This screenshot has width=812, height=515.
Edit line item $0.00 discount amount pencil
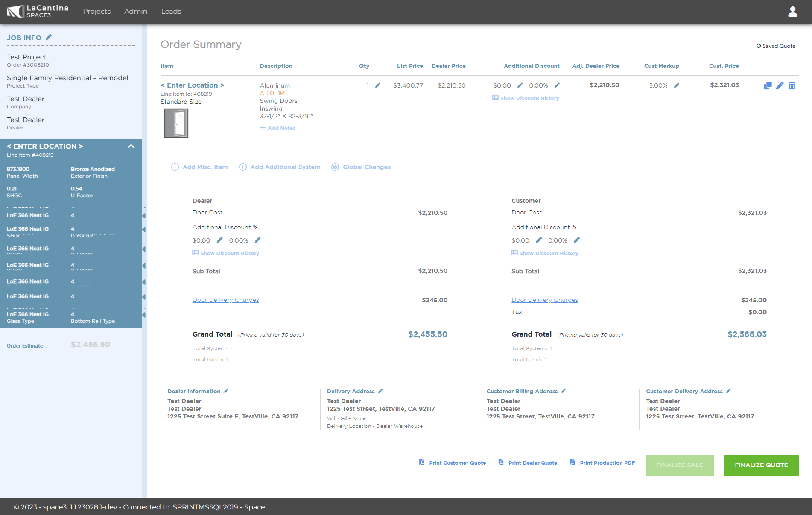(520, 85)
